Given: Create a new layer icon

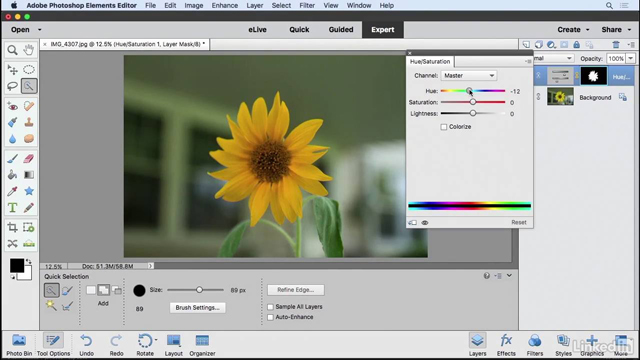Looking at the screenshot, I should [527, 44].
